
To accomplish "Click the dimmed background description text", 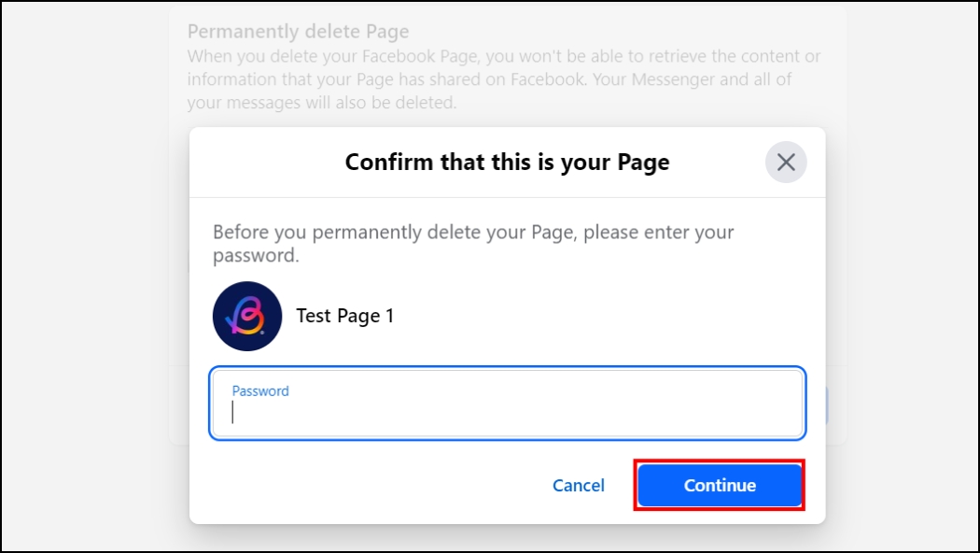I will coord(504,79).
